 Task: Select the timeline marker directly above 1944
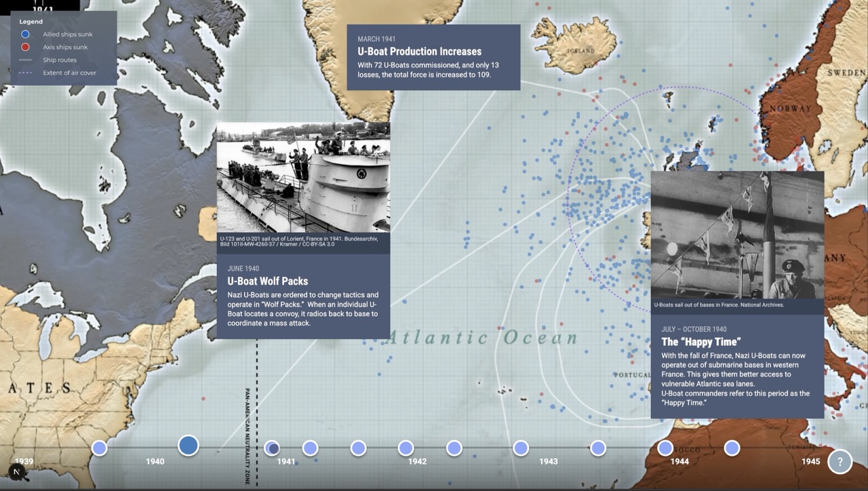click(x=665, y=448)
